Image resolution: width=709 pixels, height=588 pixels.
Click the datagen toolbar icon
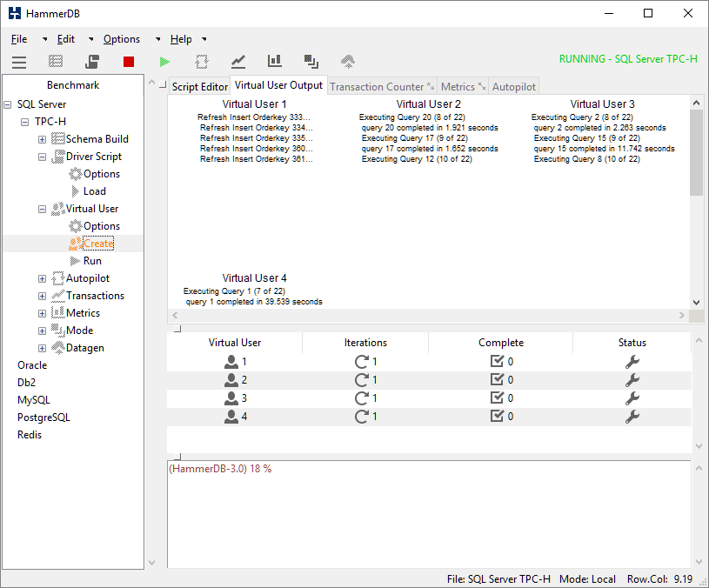coord(348,62)
